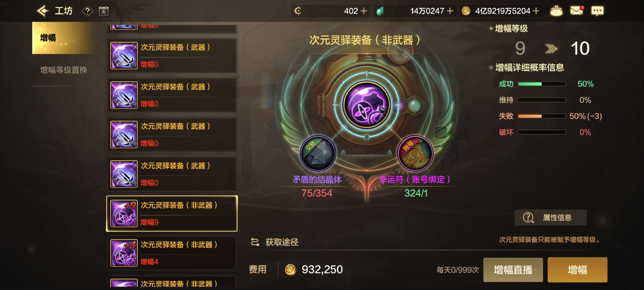Click the 增幅直播 button

513,270
